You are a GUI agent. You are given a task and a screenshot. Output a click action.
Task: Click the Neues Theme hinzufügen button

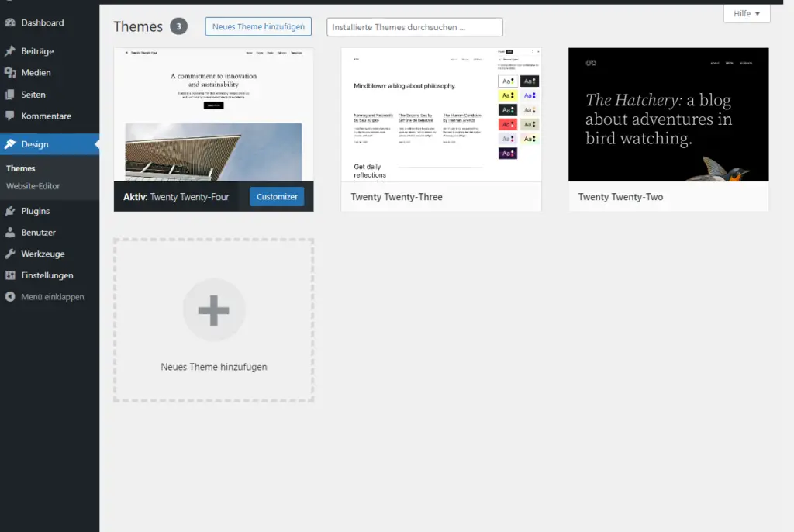coord(258,26)
